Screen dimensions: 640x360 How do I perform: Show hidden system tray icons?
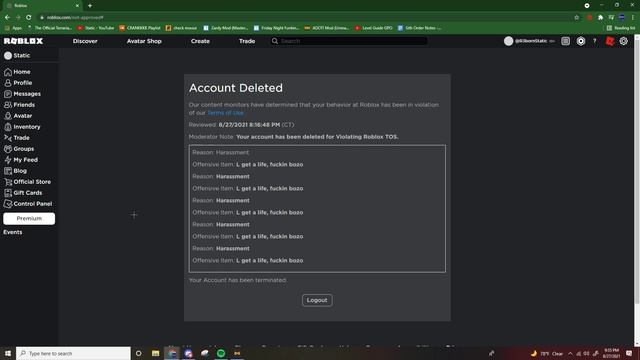click(x=570, y=353)
